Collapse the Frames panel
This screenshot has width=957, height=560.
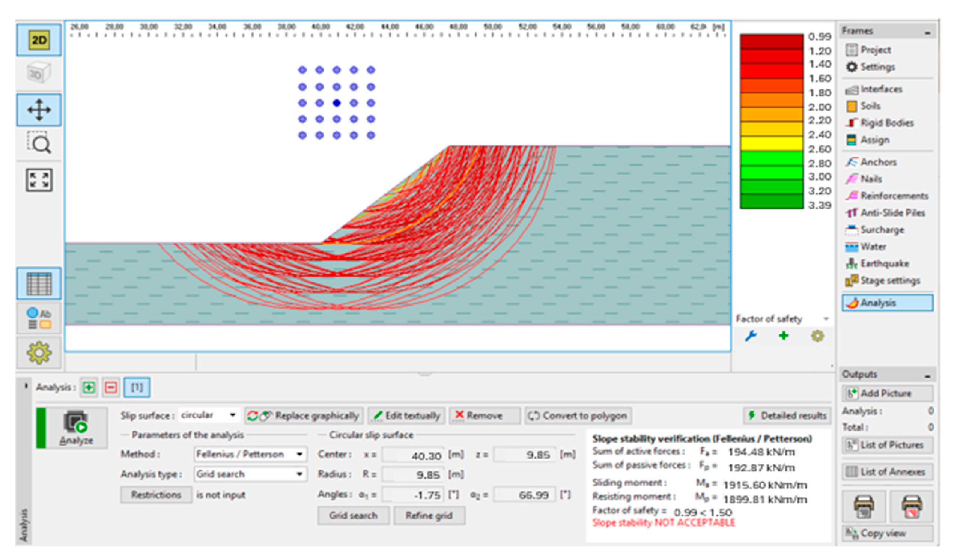[928, 32]
